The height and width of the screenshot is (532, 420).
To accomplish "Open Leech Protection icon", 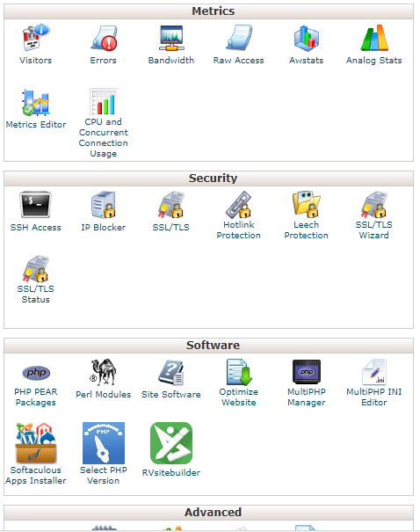I will (x=307, y=204).
